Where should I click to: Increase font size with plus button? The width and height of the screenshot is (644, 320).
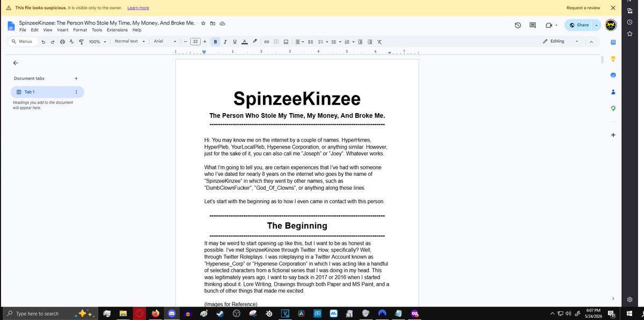point(204,42)
